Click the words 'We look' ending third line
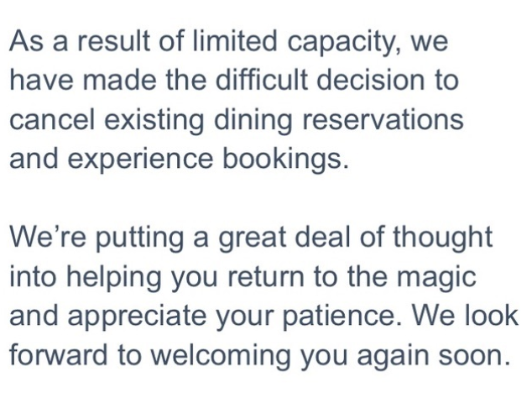This screenshot has width=532, height=398. click(x=465, y=316)
